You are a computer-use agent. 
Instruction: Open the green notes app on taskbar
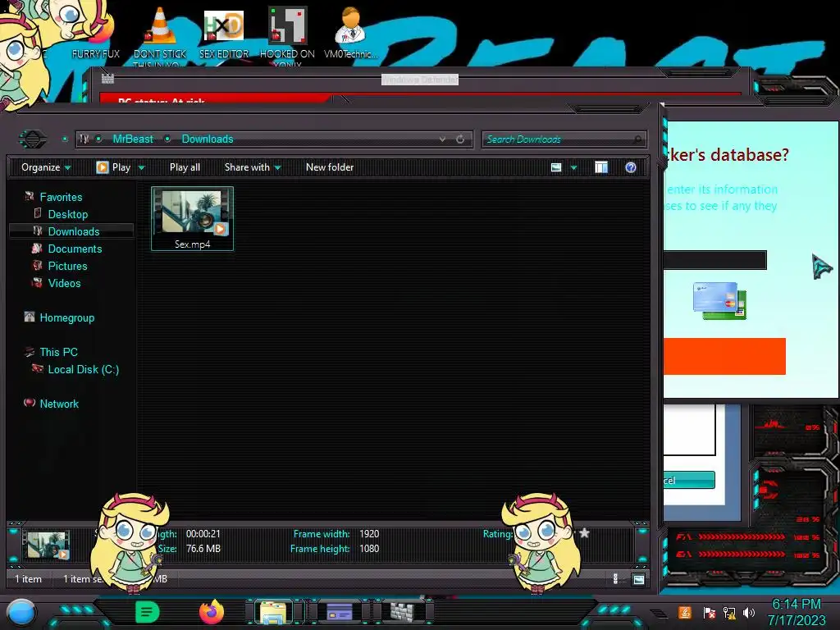(x=148, y=612)
